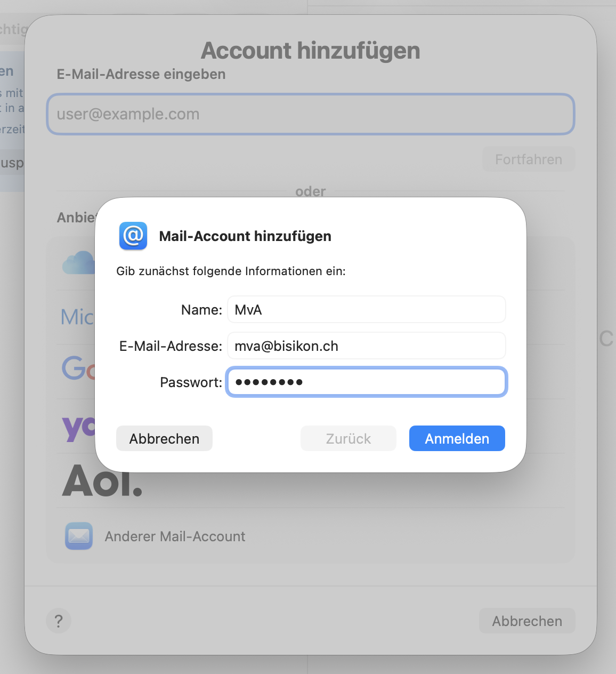The image size is (616, 674).
Task: Select the Anderer Mail-Account text label
Action: tap(175, 536)
